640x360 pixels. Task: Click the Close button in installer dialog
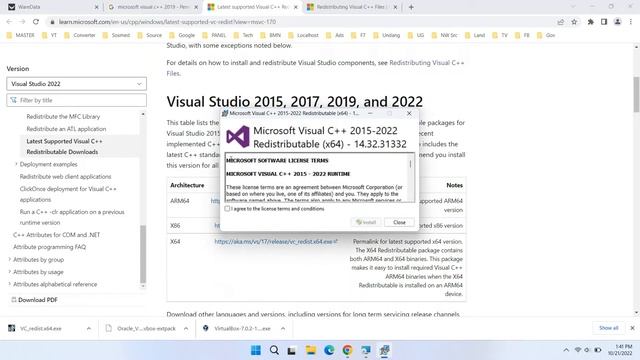399,222
